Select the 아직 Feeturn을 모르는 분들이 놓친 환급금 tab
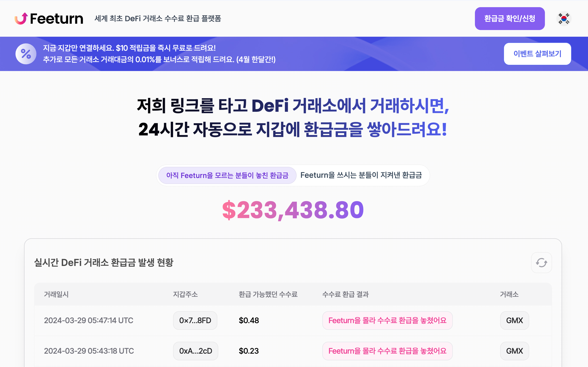Viewport: 588px width, 367px height. click(227, 175)
